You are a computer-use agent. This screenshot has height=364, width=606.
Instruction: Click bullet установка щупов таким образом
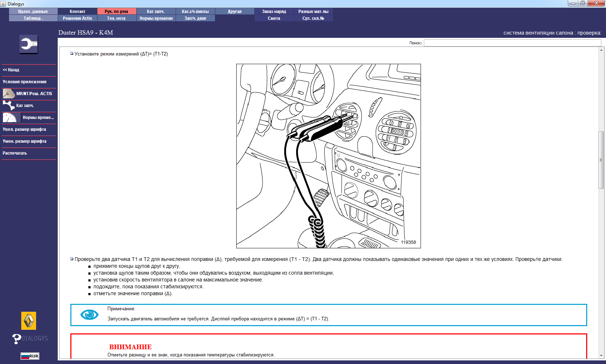click(x=214, y=273)
